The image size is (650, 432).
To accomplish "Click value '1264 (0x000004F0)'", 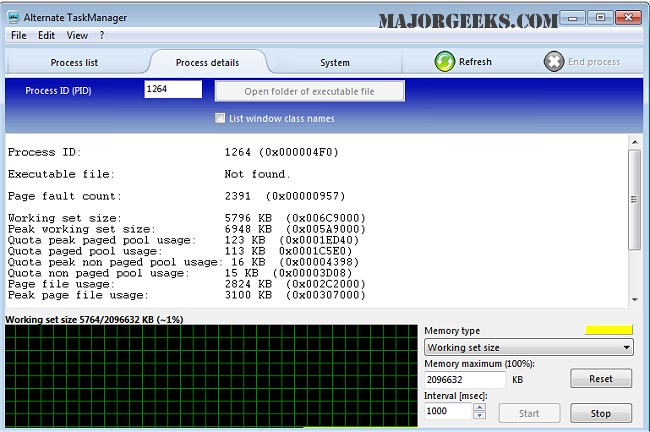I will tap(281, 152).
